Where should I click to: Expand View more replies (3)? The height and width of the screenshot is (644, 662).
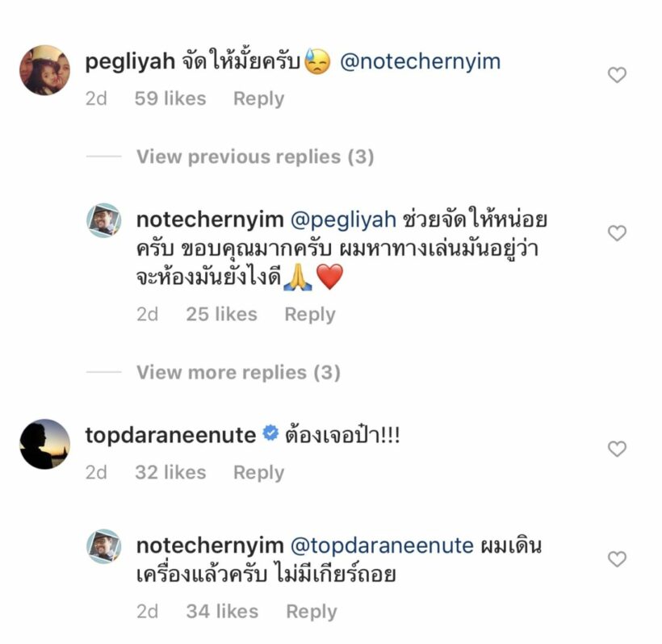[238, 372]
